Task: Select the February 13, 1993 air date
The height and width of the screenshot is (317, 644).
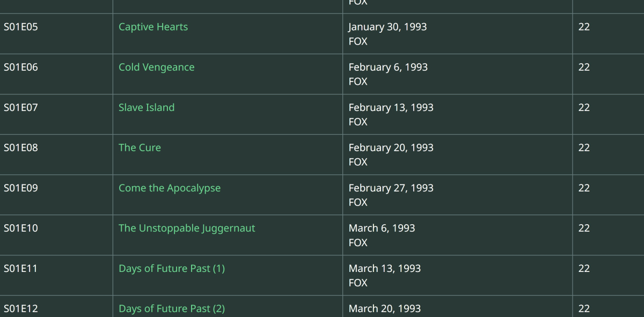Action: 391,107
